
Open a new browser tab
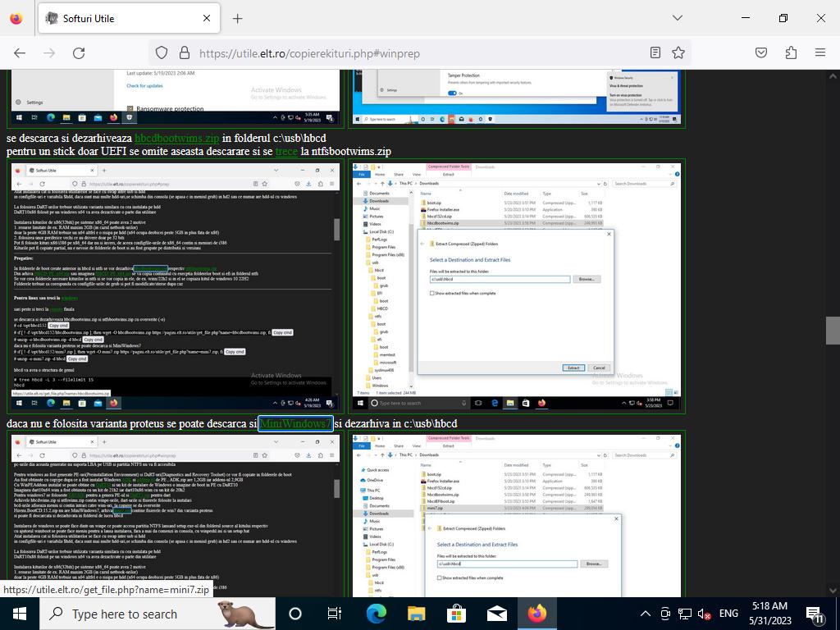(237, 18)
